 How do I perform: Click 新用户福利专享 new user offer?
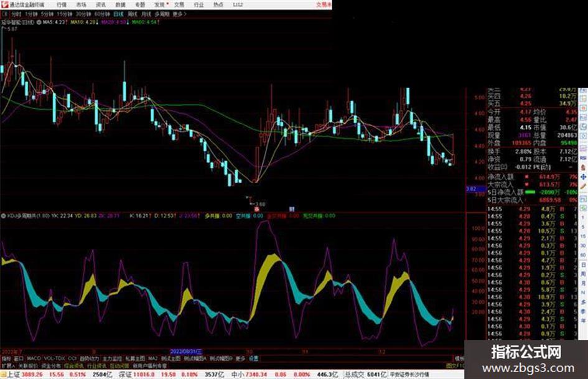(x=149, y=366)
